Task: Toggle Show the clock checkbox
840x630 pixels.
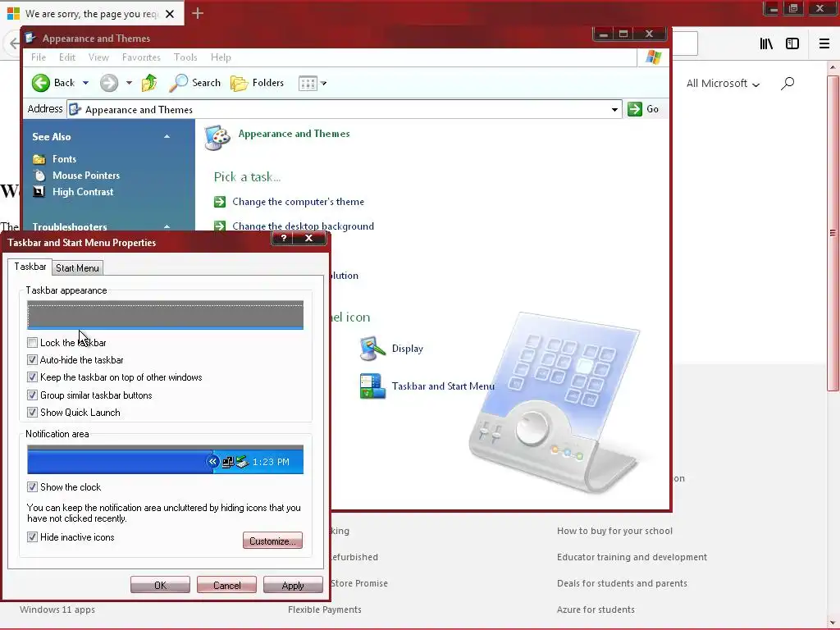Action: [x=32, y=487]
